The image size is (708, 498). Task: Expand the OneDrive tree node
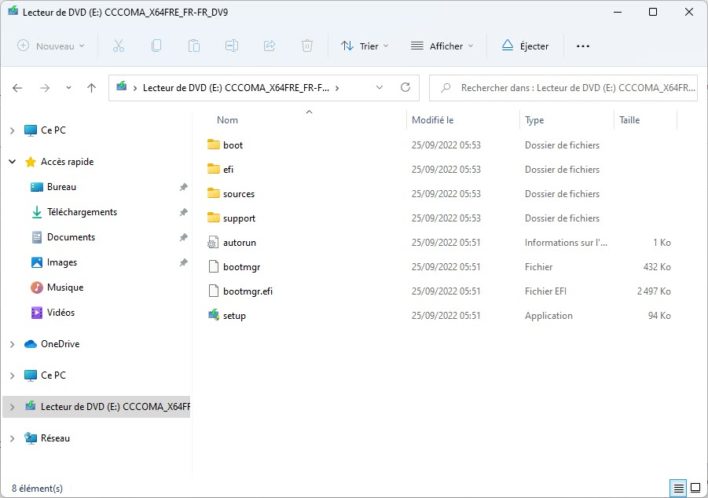tap(12, 344)
